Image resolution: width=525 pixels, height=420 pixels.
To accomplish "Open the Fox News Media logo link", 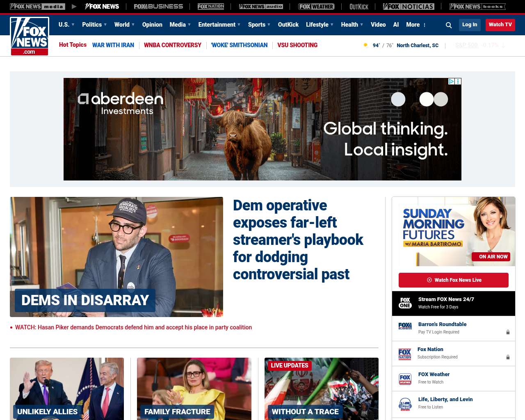I will 37,7.
